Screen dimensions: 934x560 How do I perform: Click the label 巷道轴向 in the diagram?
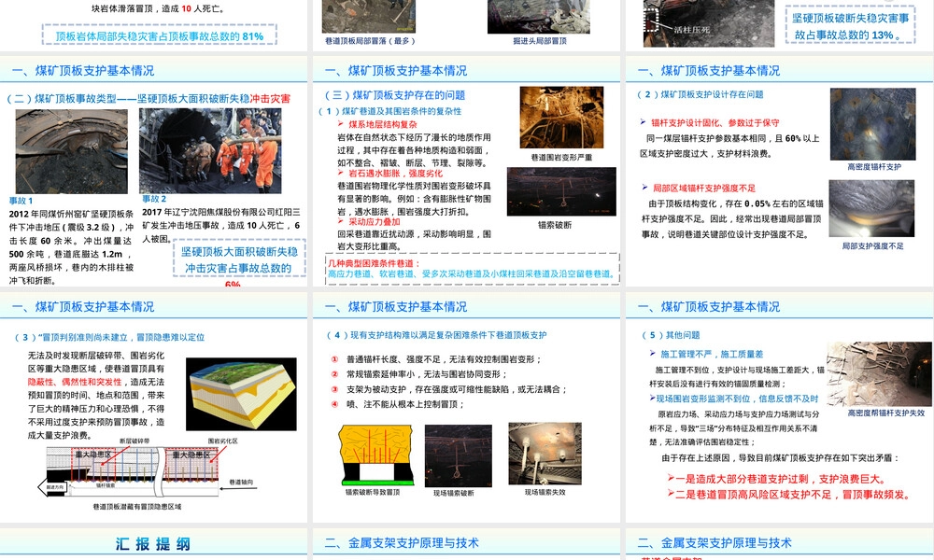pyautogui.click(x=241, y=482)
